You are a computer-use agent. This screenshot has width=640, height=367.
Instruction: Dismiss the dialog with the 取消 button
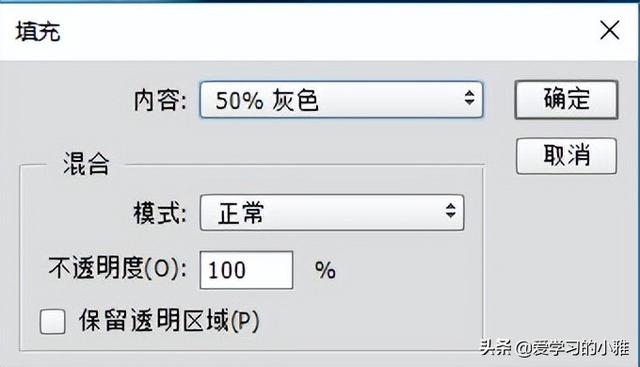pos(567,156)
